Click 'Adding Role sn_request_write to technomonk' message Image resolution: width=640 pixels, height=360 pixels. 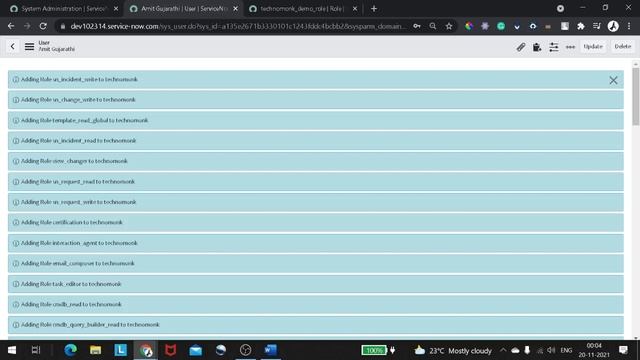tap(316, 202)
